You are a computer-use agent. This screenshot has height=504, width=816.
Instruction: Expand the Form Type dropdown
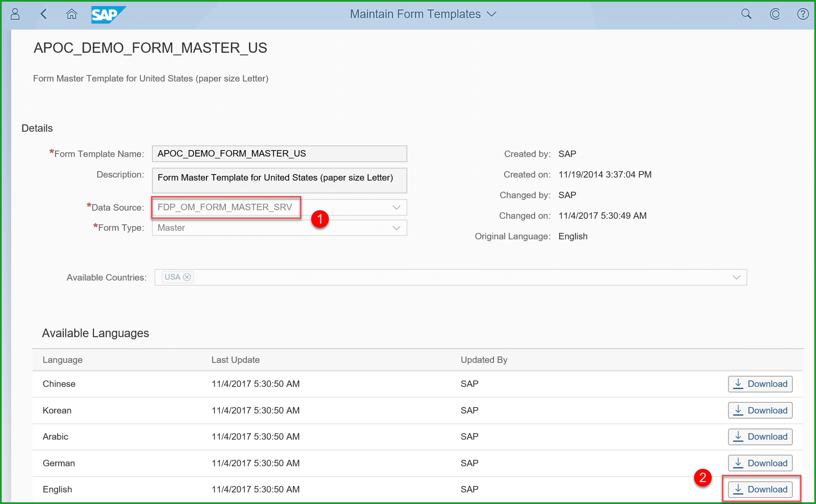pyautogui.click(x=396, y=228)
